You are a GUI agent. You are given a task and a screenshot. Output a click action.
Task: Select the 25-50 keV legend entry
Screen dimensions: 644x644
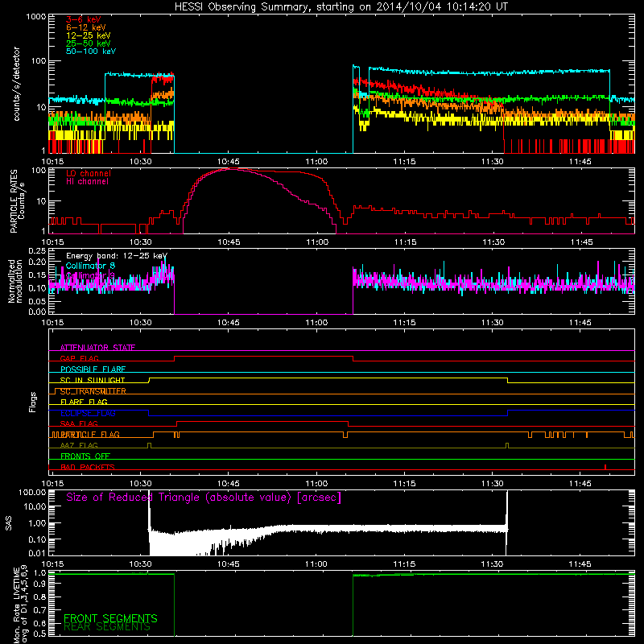(x=89, y=43)
